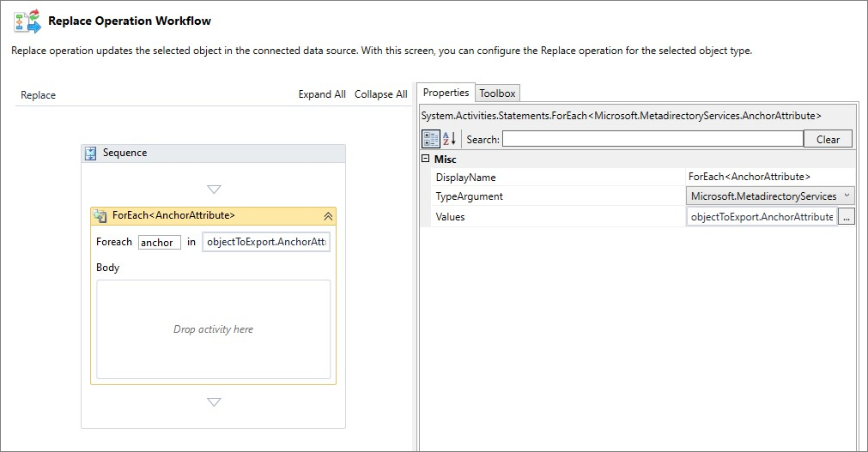Click Collapse All in the designer
Screen dimensions: 868x452
380,94
